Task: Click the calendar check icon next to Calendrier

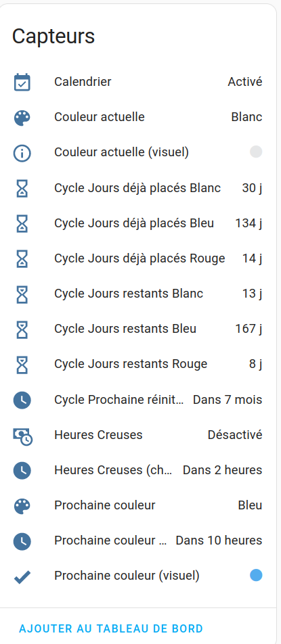Action: point(22,82)
